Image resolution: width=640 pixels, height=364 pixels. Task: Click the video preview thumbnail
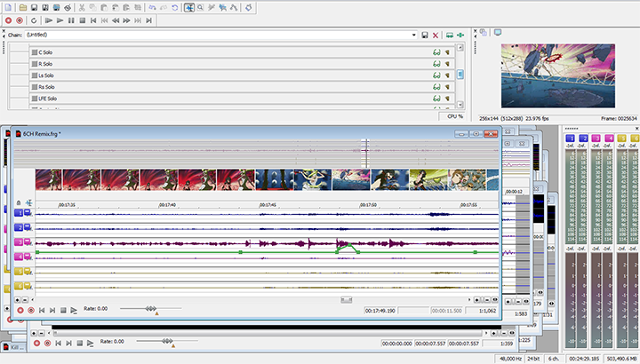556,75
